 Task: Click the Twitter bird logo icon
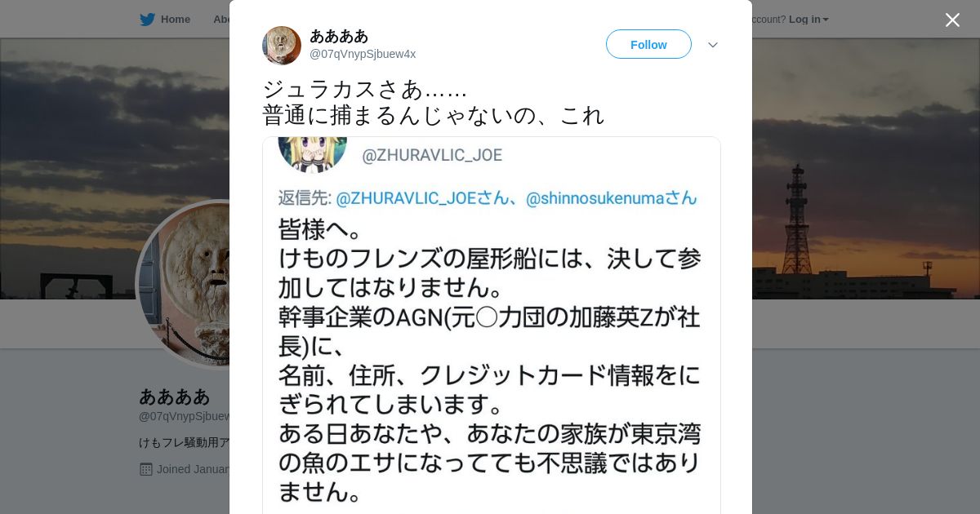coord(147,20)
